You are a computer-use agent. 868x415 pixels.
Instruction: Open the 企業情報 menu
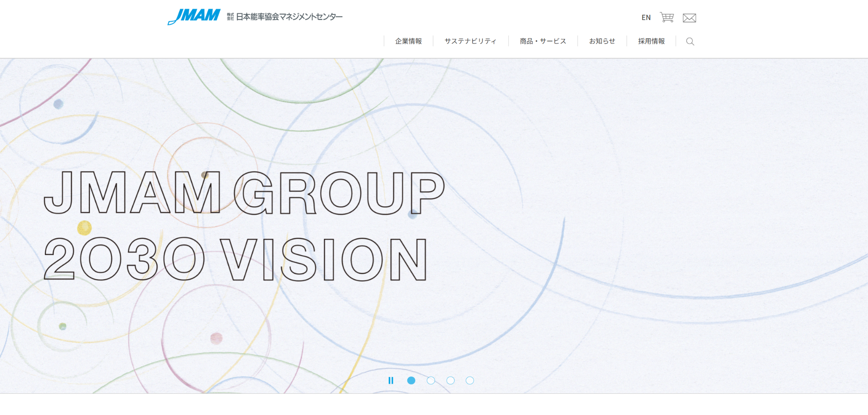pos(409,41)
